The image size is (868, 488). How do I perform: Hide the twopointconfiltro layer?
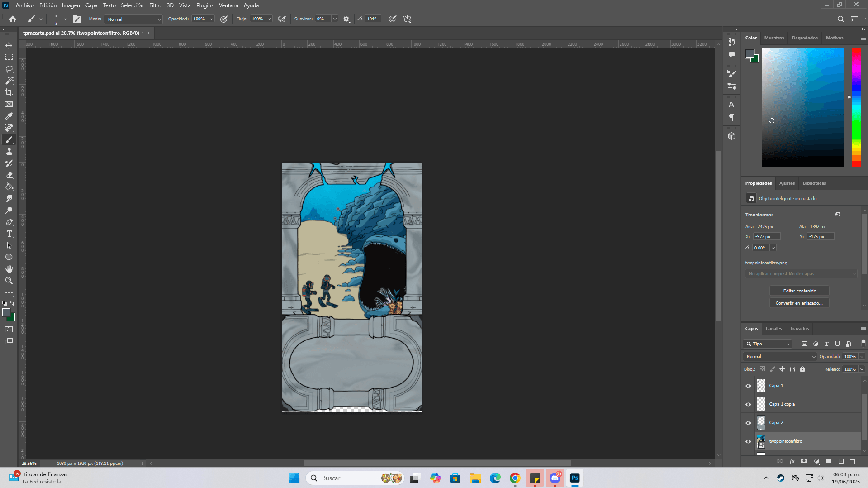click(748, 441)
